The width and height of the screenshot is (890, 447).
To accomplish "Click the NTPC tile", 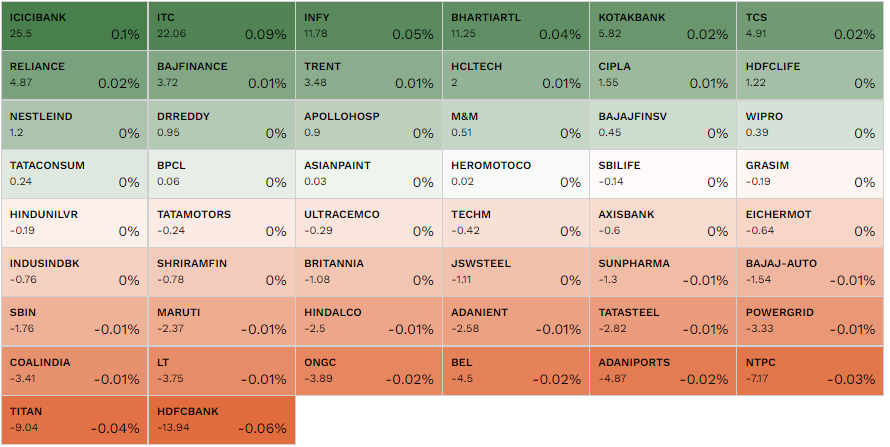I will (x=811, y=370).
